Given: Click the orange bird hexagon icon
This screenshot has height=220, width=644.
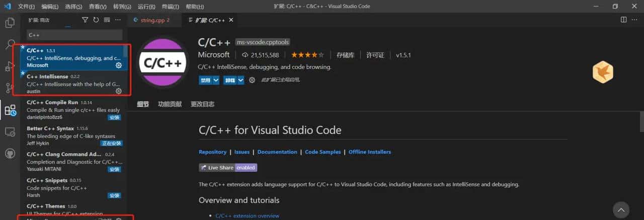Looking at the screenshot, I should (x=602, y=72).
